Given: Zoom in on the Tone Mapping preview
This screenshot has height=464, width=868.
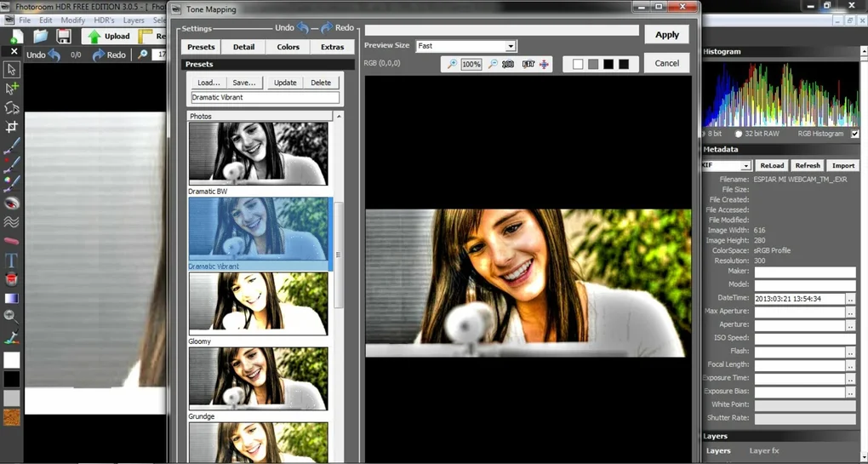Looking at the screenshot, I should pyautogui.click(x=452, y=64).
